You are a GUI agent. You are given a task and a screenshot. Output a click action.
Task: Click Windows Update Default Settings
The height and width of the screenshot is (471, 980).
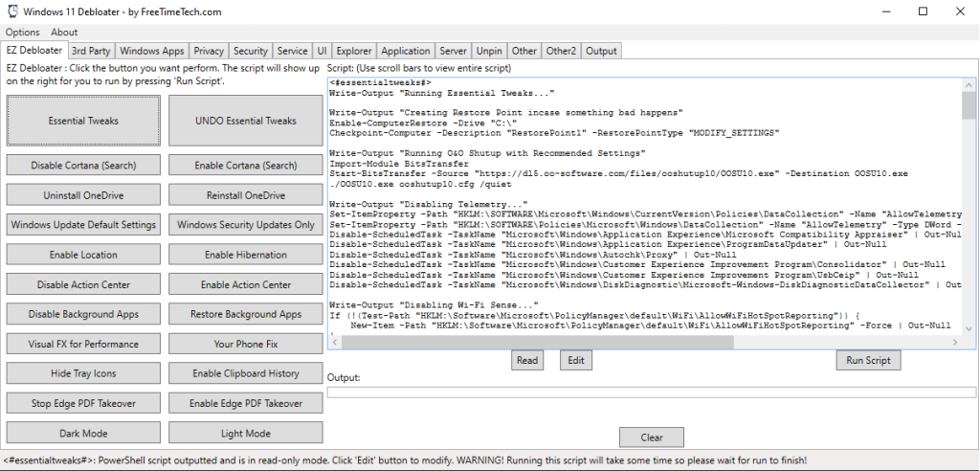coord(84,225)
